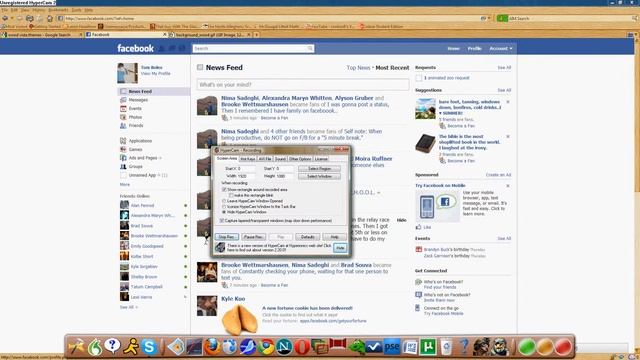Click Stop Rec. button in HyperCam
Screen dimensions: 640x360
click(x=227, y=237)
